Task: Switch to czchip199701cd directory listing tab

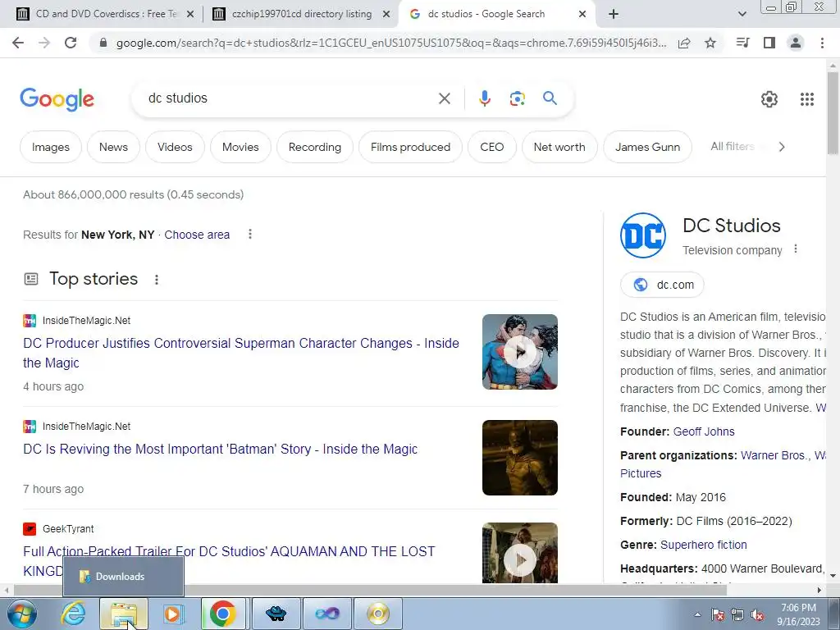Action: (302, 14)
